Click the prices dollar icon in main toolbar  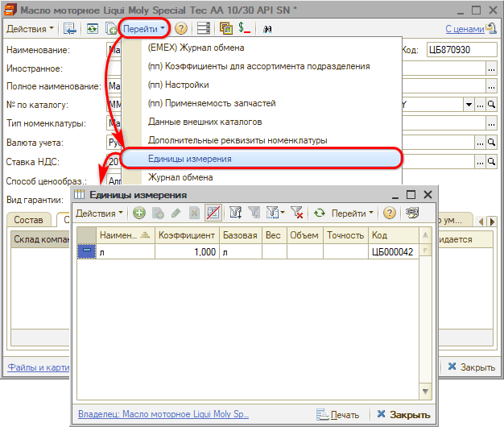(244, 28)
